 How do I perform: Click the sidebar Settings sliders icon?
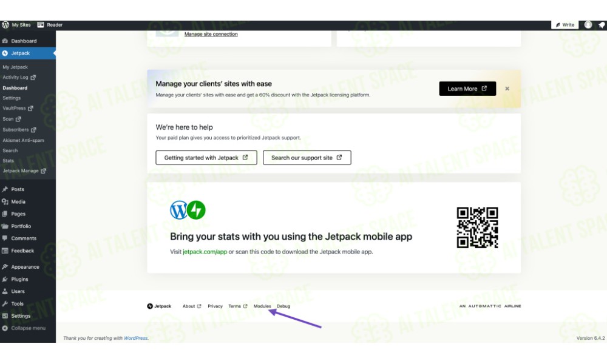(5, 316)
